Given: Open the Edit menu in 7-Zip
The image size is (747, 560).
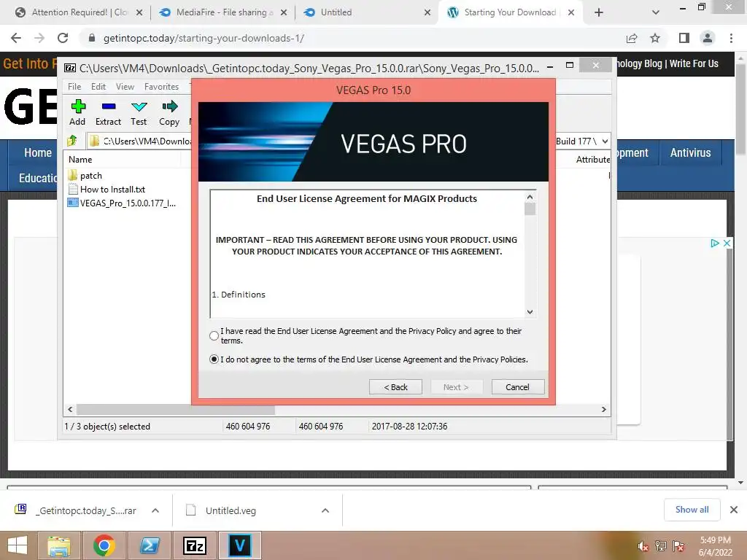Looking at the screenshot, I should pos(98,87).
